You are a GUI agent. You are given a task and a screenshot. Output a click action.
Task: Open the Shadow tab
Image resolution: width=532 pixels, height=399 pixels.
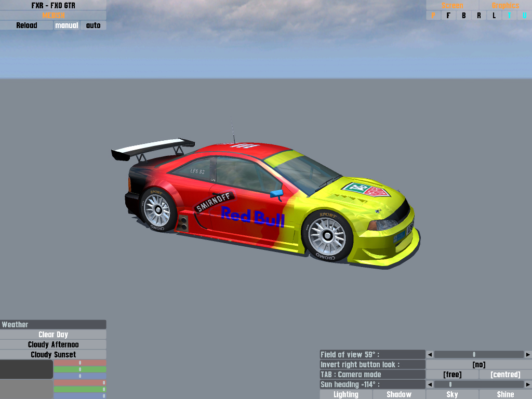[x=399, y=395]
